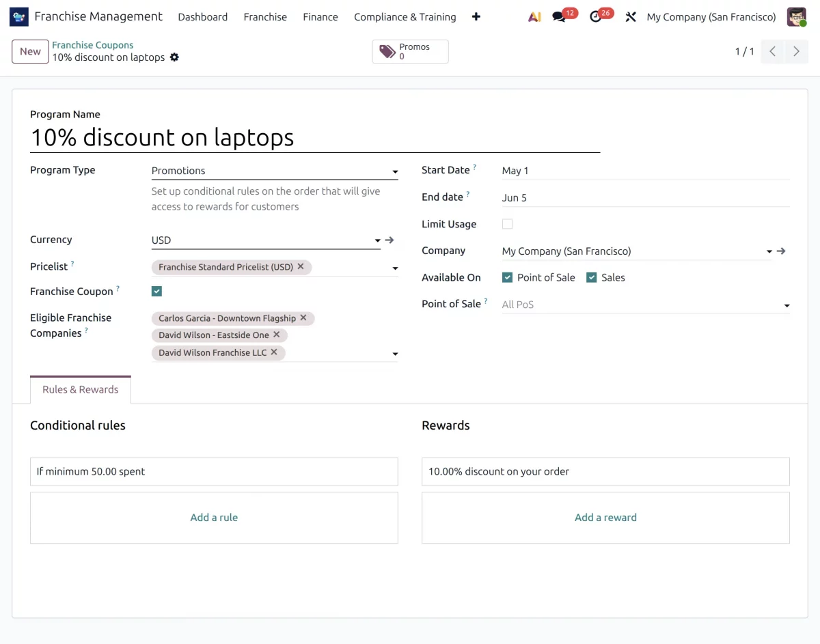Click the record pager 1 / 1
The width and height of the screenshot is (820, 644).
[x=744, y=51]
